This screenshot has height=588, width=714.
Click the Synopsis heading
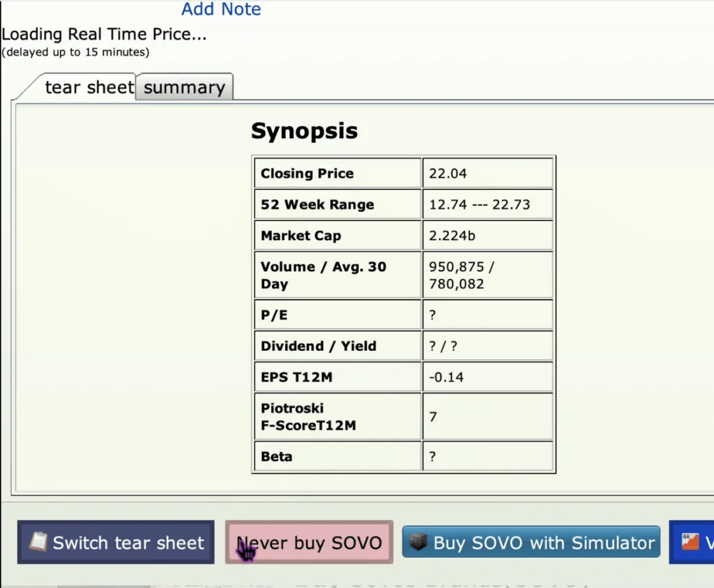(x=304, y=131)
